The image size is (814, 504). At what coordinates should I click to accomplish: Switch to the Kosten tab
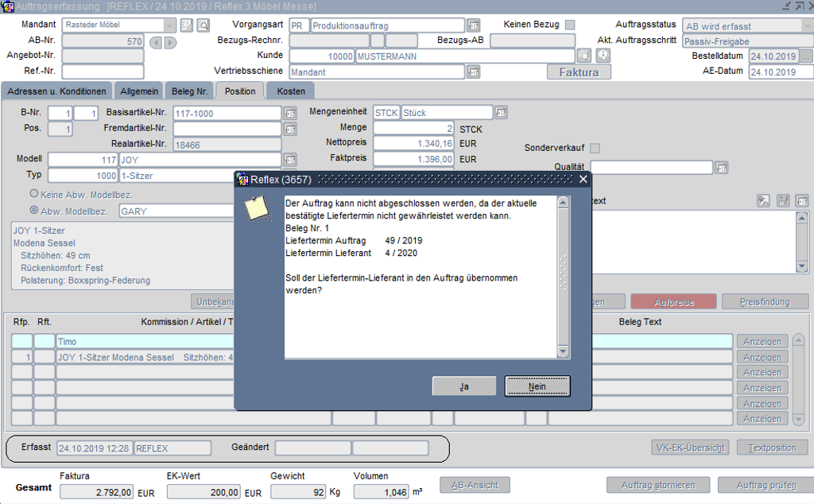tap(290, 91)
